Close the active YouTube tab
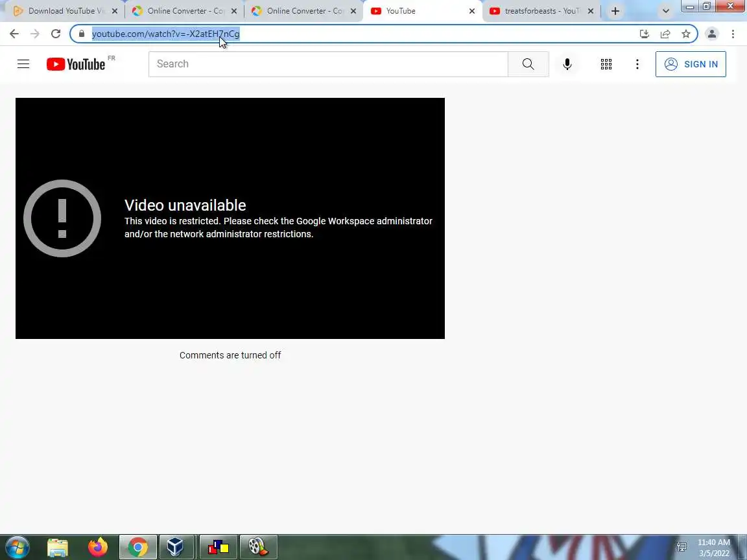This screenshot has width=747, height=560. [471, 11]
